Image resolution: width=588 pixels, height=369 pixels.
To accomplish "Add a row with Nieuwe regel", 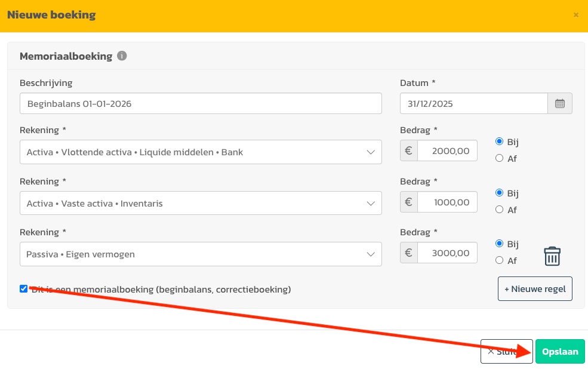I will 534,289.
